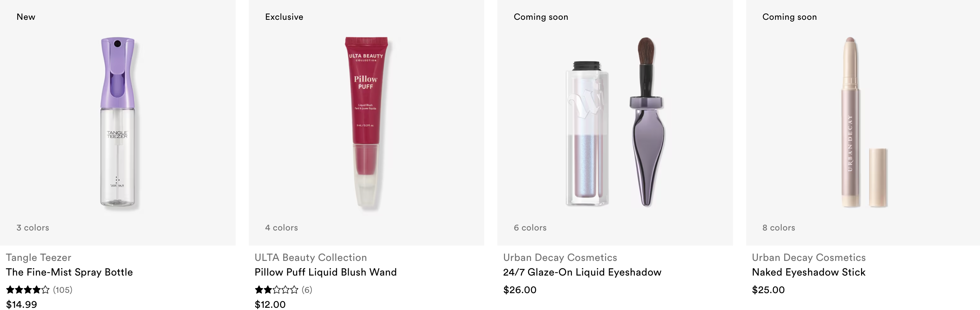This screenshot has width=980, height=310.
Task: Click the star rating for the Spray Bottle
Action: coord(28,290)
